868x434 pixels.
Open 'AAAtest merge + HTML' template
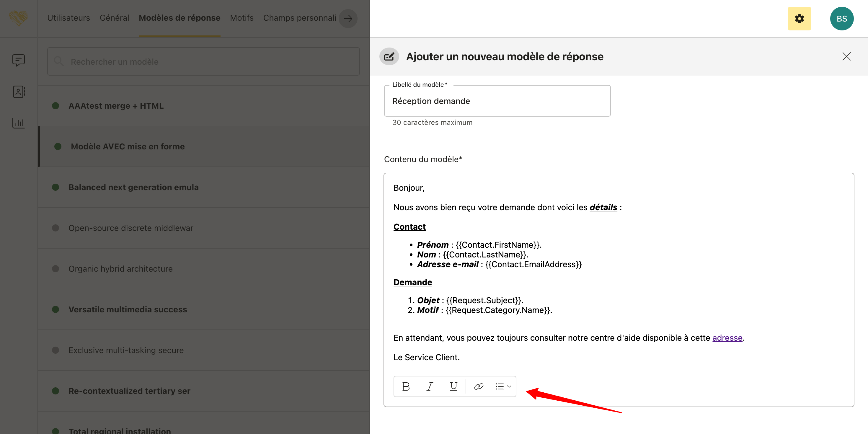coord(116,106)
